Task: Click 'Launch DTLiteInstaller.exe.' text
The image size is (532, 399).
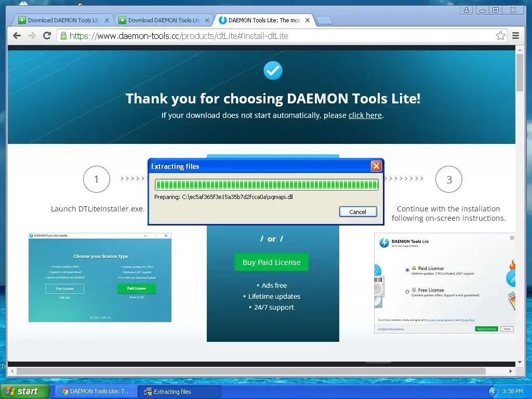Action: click(98, 209)
